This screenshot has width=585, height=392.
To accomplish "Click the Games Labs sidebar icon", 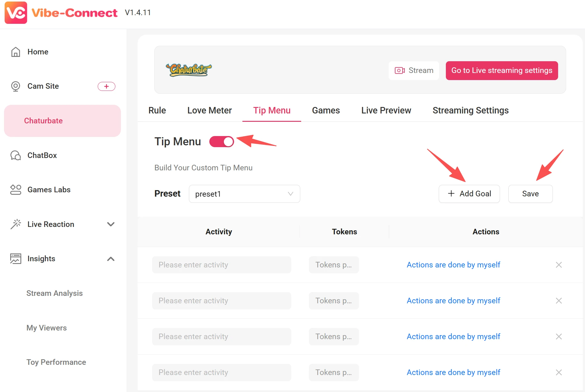I will pos(15,190).
